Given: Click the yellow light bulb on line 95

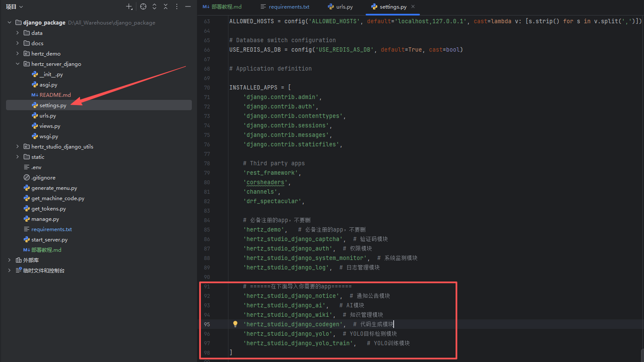Looking at the screenshot, I should (x=235, y=324).
